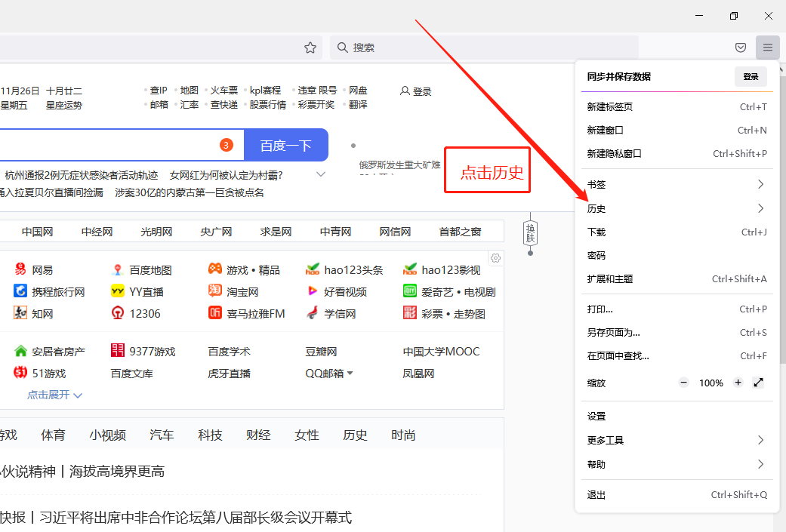Click the 学信网 icon

313,313
